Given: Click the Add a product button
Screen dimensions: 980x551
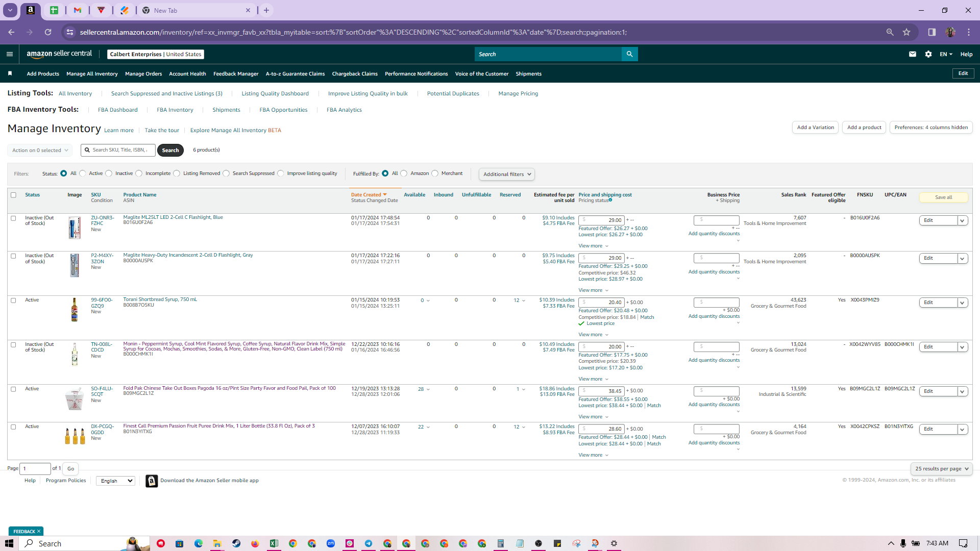Looking at the screenshot, I should click(x=864, y=128).
